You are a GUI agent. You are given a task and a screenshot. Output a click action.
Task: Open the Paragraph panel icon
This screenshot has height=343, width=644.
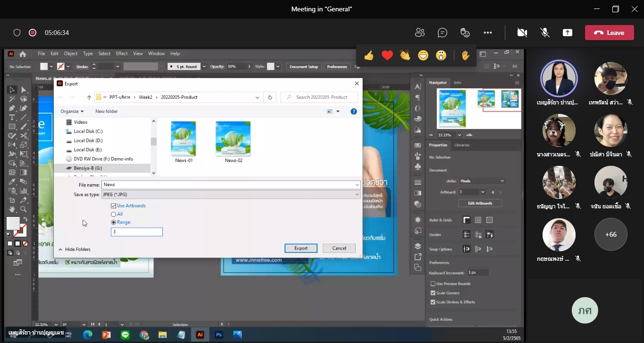pyautogui.click(x=418, y=98)
